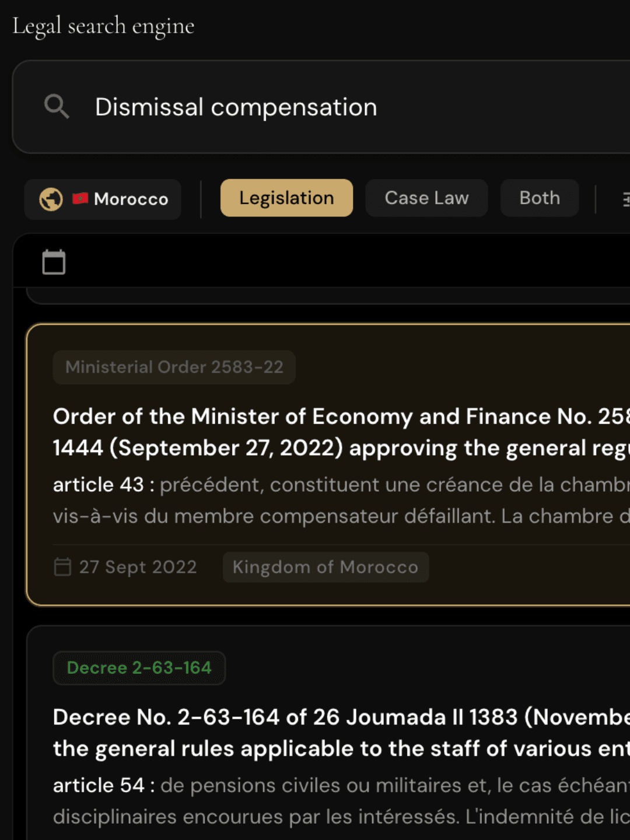Click the Kingdom of Morocco tag
Screen dimensions: 630x840
pos(325,567)
